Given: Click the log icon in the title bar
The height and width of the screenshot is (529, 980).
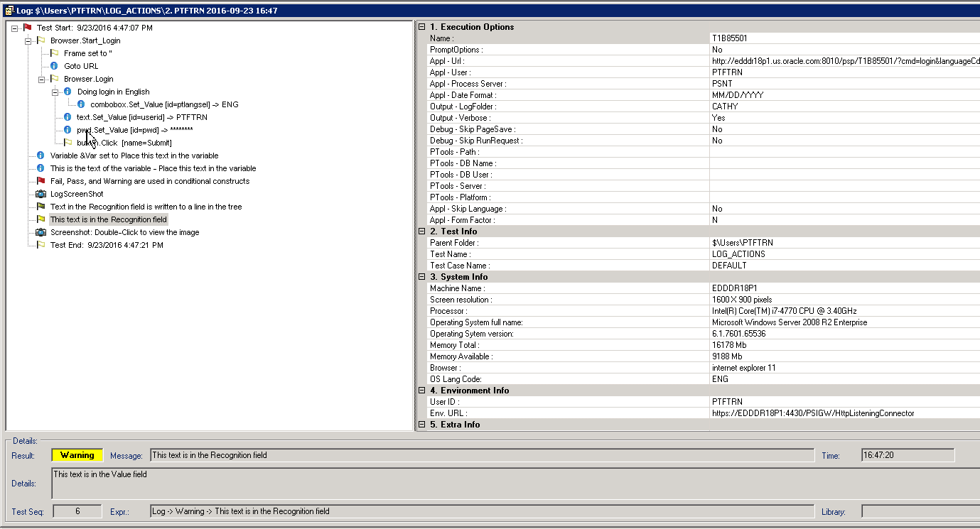Looking at the screenshot, I should (x=8, y=10).
